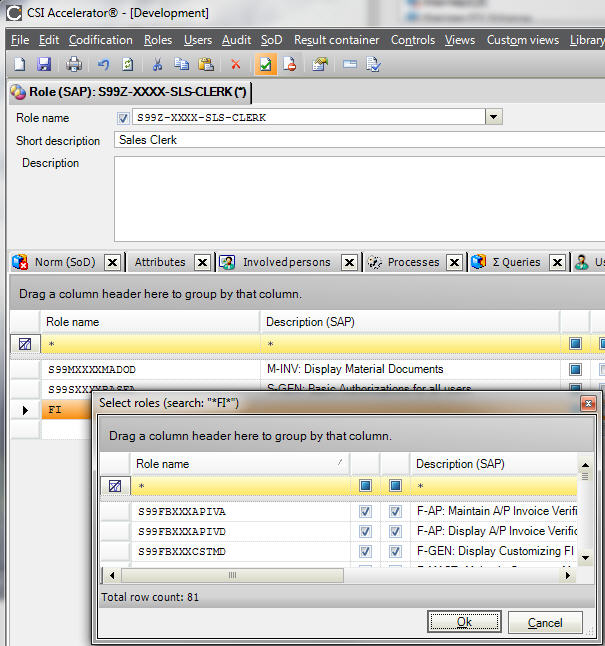The height and width of the screenshot is (646, 605).
Task: Confirm selection with Ok button
Action: pyautogui.click(x=464, y=622)
